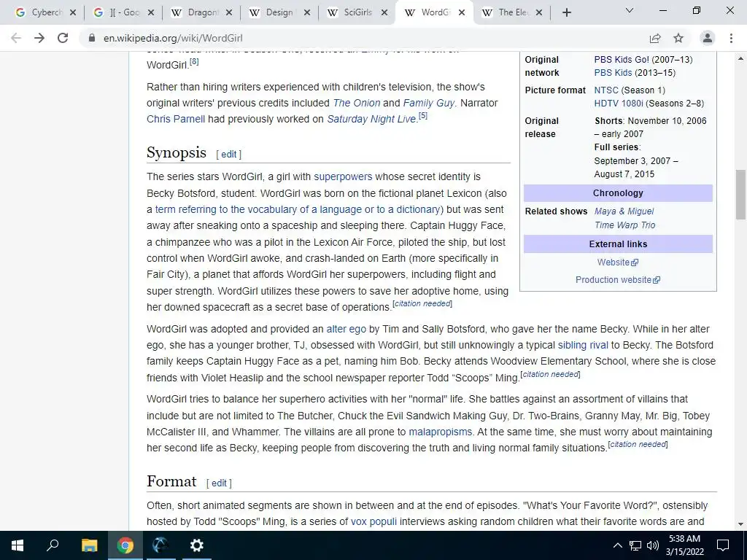
Task: Open File Explorer from the taskbar
Action: (x=89, y=545)
